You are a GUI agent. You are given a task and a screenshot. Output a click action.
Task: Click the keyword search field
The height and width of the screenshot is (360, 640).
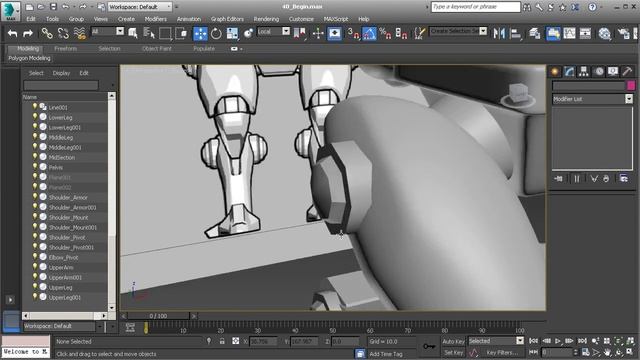[x=476, y=7]
